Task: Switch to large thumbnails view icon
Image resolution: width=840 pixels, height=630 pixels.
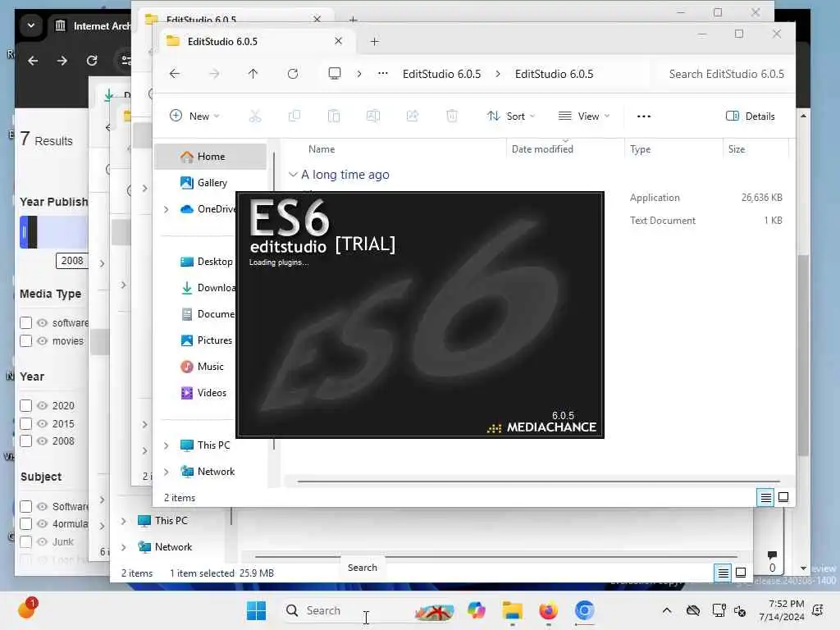Action: click(783, 498)
